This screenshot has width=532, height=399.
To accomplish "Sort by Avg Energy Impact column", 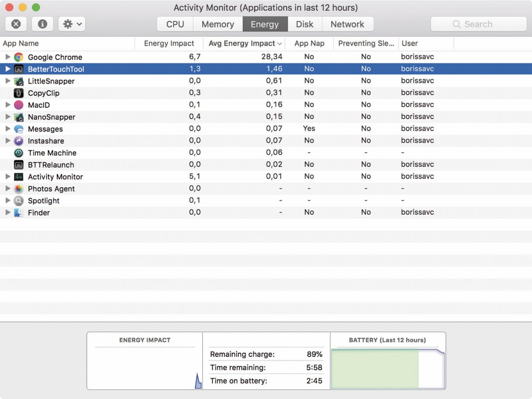I will pyautogui.click(x=244, y=43).
